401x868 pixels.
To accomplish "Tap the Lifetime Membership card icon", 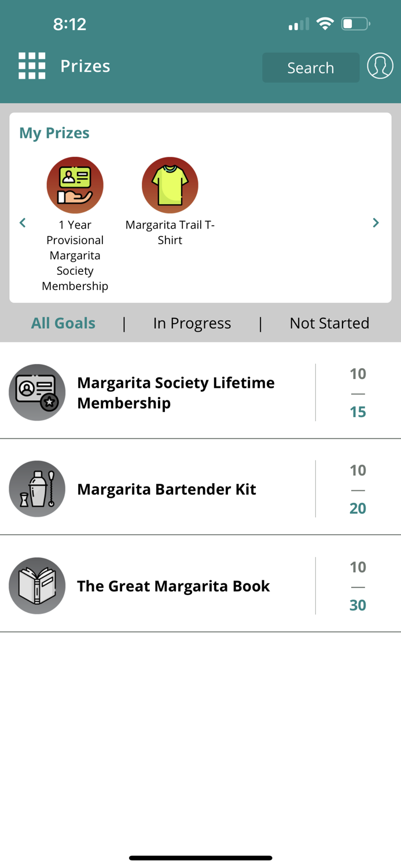I will pos(37,392).
